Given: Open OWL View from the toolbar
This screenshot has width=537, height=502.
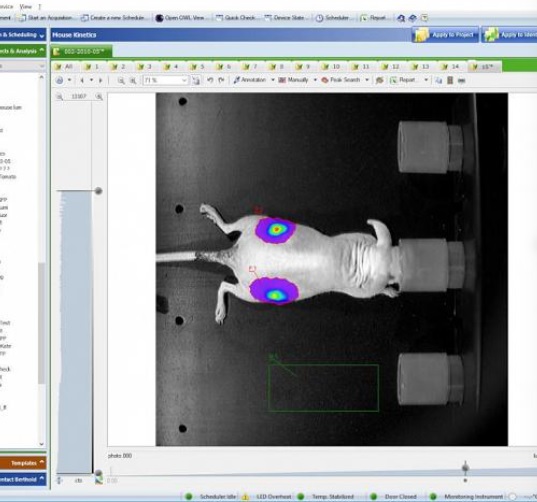Looking at the screenshot, I should point(180,18).
